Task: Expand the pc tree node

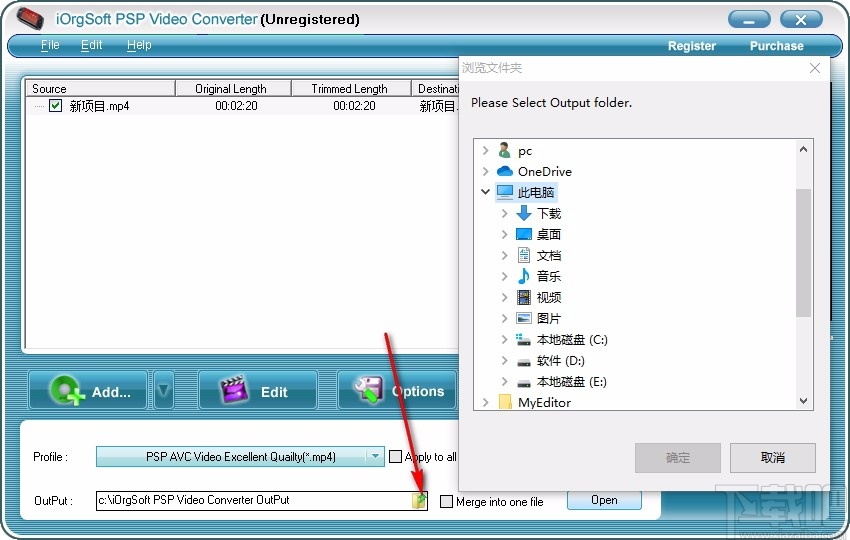Action: 486,150
